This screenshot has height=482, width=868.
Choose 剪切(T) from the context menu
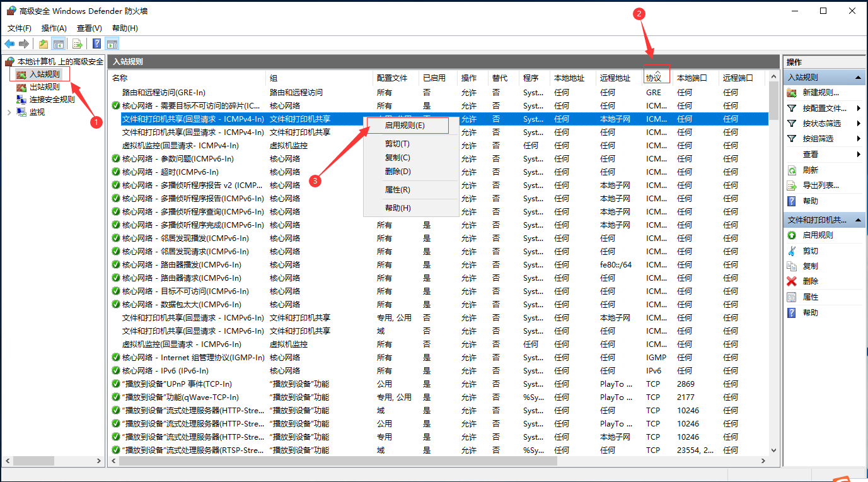[x=411, y=144]
